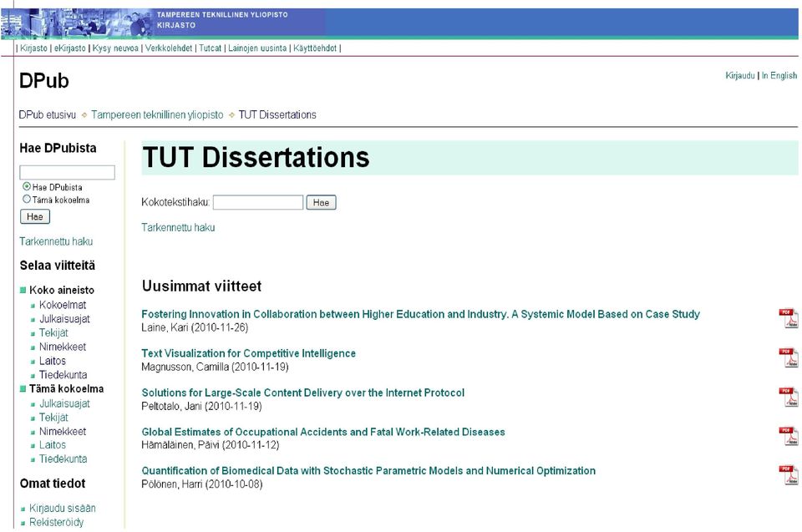
Task: Browse Tiedekunta under Tämä kokoelma
Action: click(63, 459)
